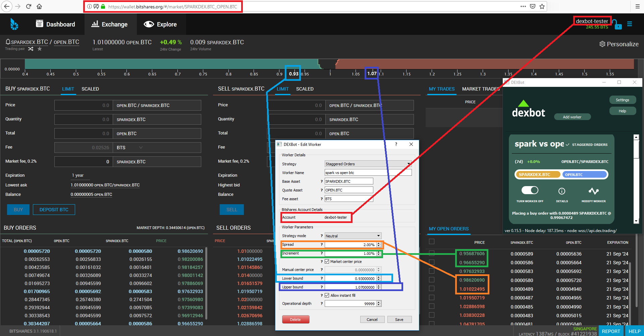
Task: Click the Spread value stepper arrows
Action: pyautogui.click(x=379, y=244)
